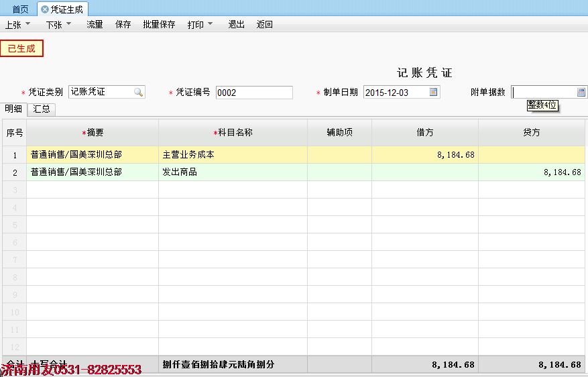588x377 pixels.
Task: Open the 打印 dropdown menu
Action: point(200,25)
